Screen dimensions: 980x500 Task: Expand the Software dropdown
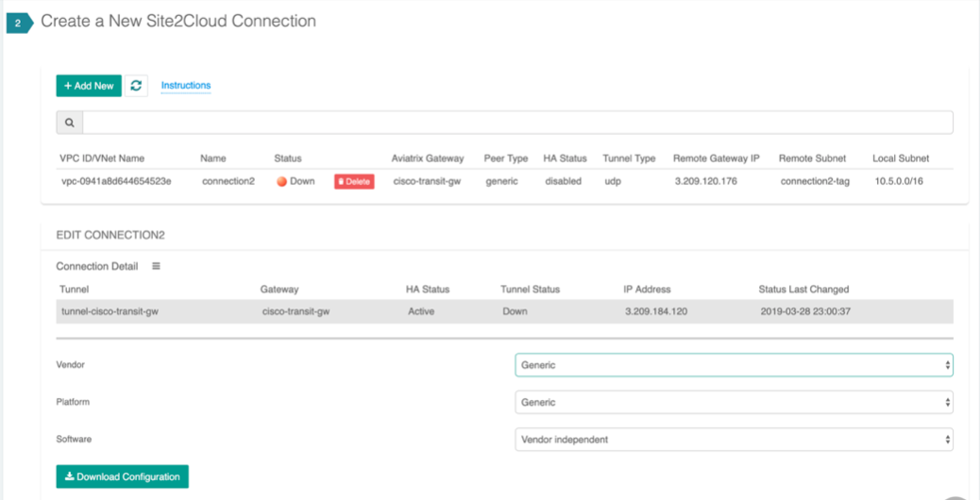pyautogui.click(x=734, y=440)
